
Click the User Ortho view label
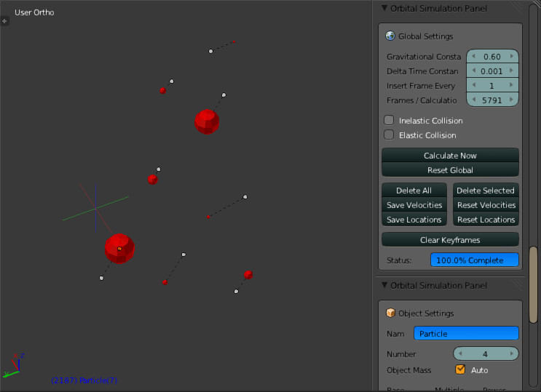click(34, 12)
